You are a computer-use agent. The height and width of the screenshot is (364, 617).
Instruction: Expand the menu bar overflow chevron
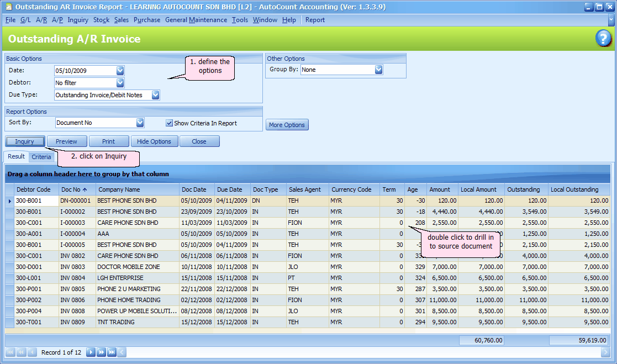click(611, 20)
